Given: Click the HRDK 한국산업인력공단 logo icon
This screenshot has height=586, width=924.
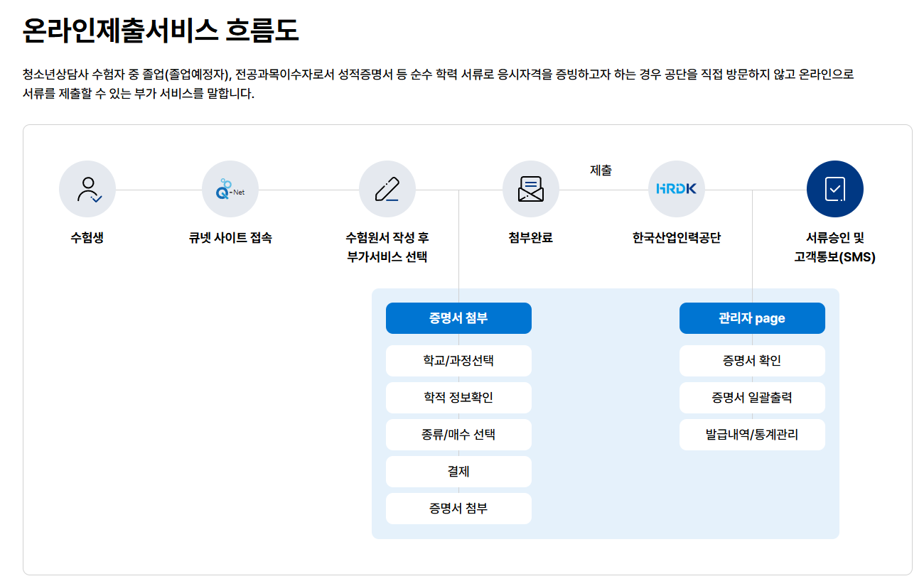Looking at the screenshot, I should (x=676, y=188).
